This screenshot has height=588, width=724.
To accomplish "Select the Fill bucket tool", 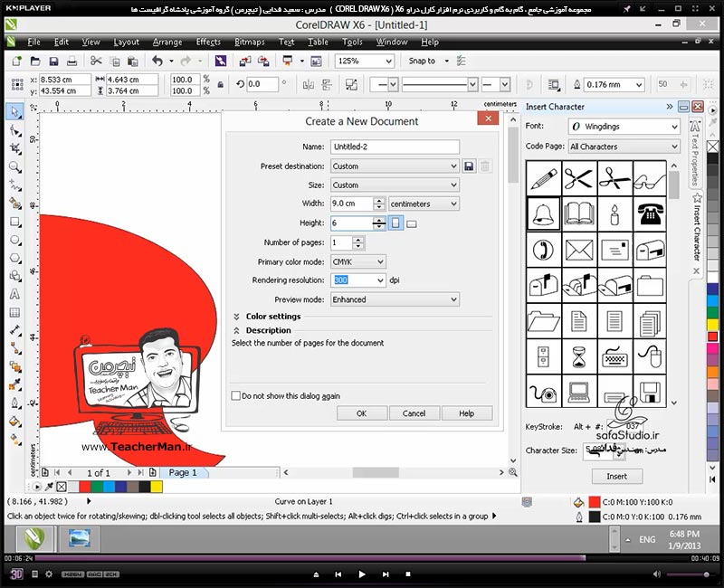I will point(14,421).
